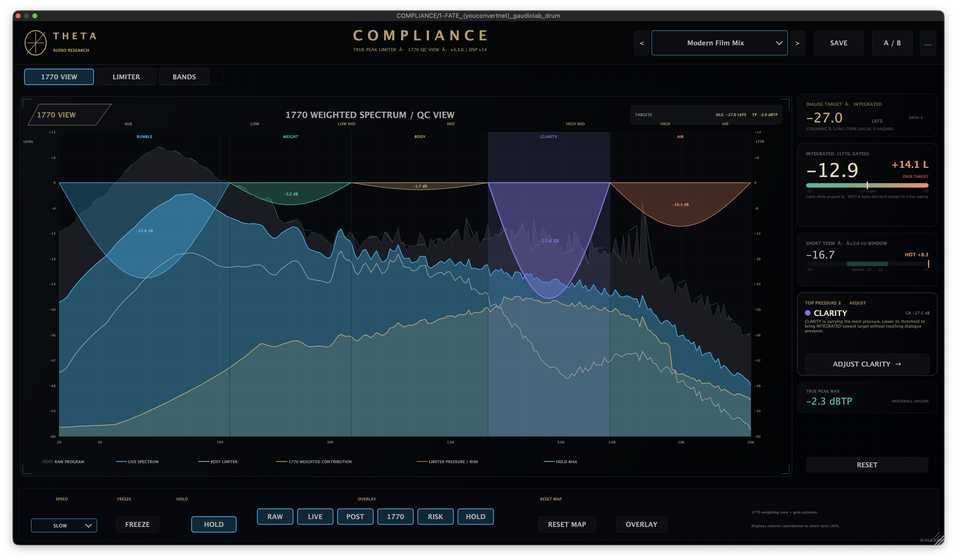Screen dimensions: 957x560
Task: Click the integrated loudness meter bar
Action: click(x=867, y=185)
